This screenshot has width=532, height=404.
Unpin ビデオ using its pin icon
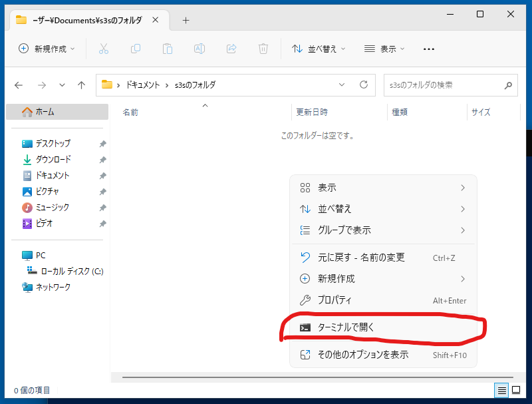(102, 224)
